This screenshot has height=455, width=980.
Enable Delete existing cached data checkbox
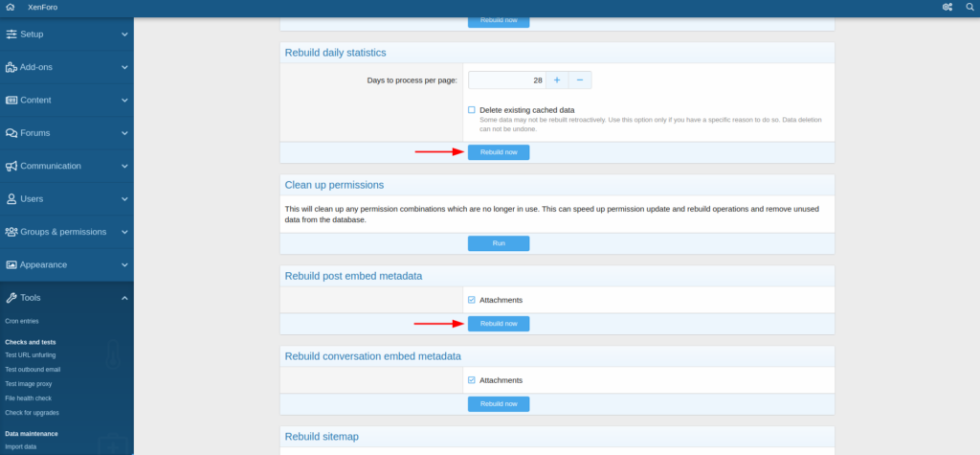471,109
